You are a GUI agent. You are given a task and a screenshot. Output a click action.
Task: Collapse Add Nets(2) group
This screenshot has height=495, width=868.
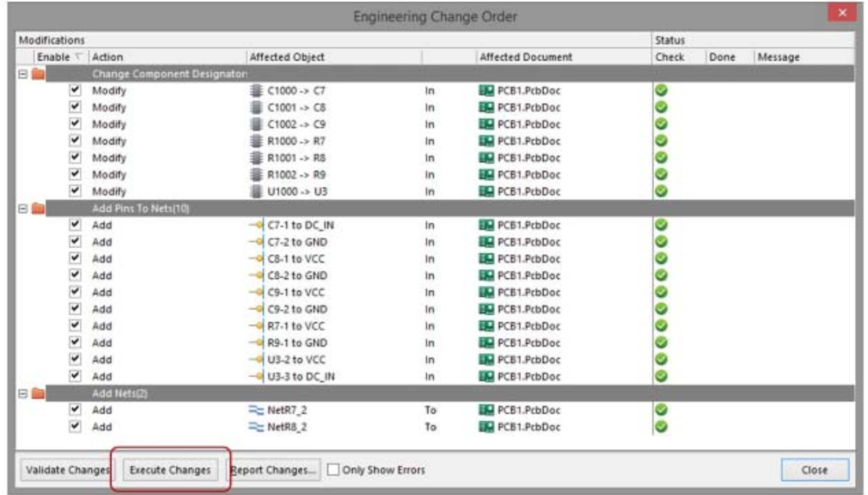(x=23, y=394)
